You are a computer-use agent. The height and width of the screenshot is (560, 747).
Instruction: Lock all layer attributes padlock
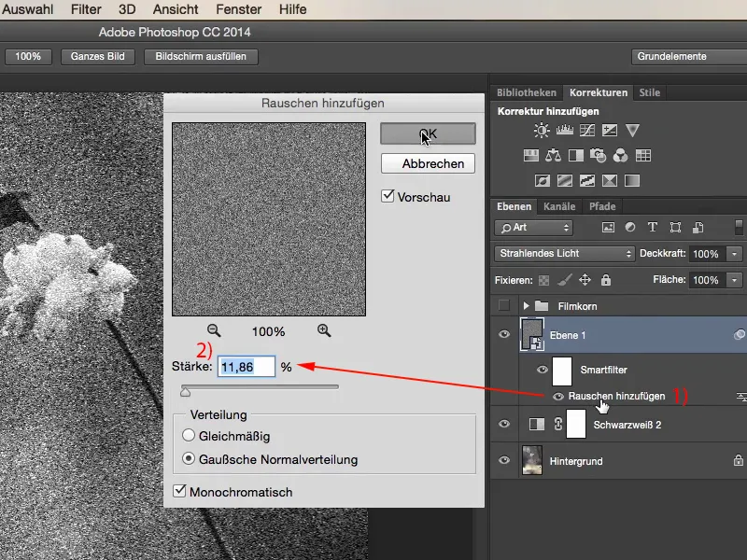605,279
